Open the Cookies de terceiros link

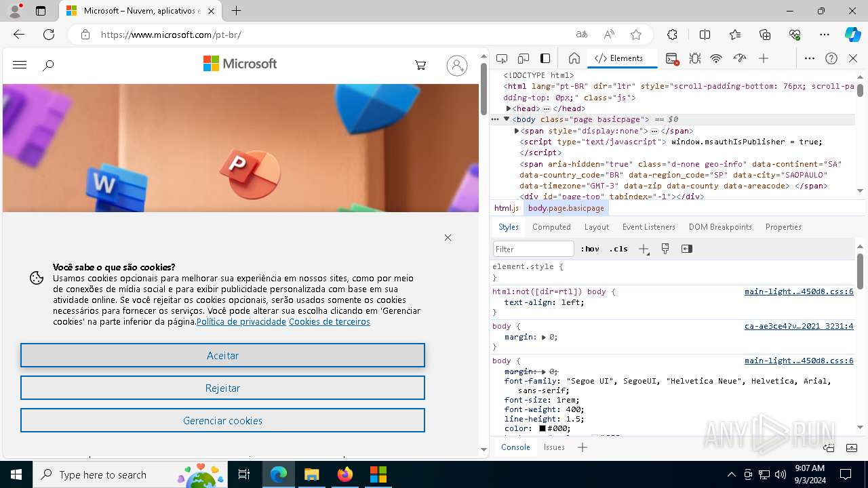[x=330, y=322]
